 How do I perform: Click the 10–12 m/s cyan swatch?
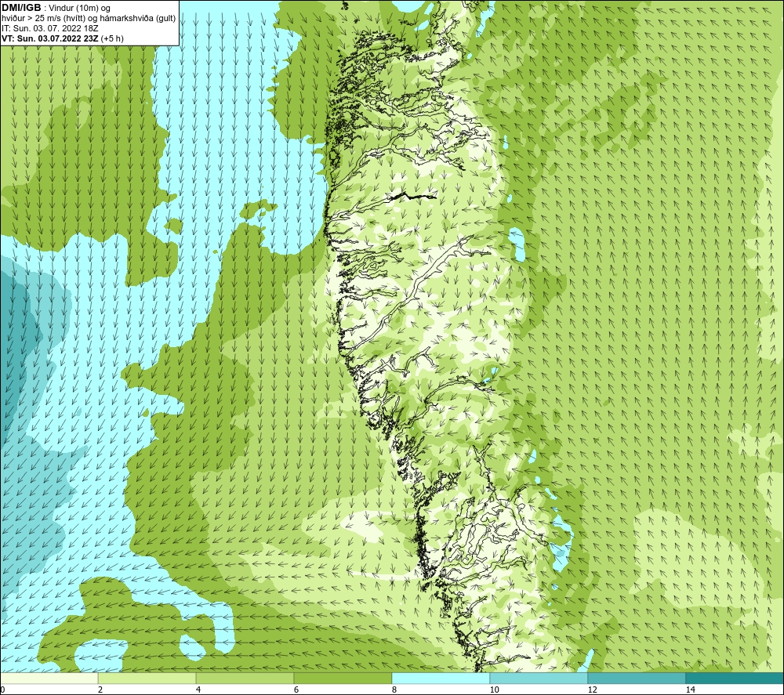click(539, 678)
